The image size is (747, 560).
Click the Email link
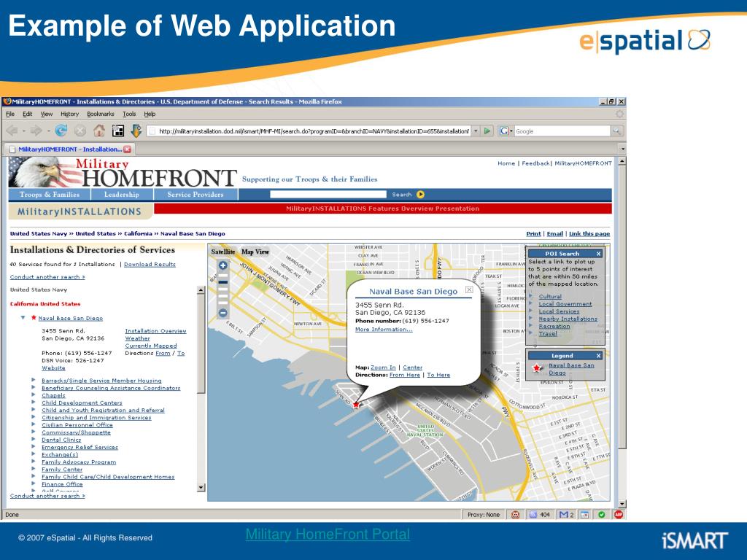[554, 233]
